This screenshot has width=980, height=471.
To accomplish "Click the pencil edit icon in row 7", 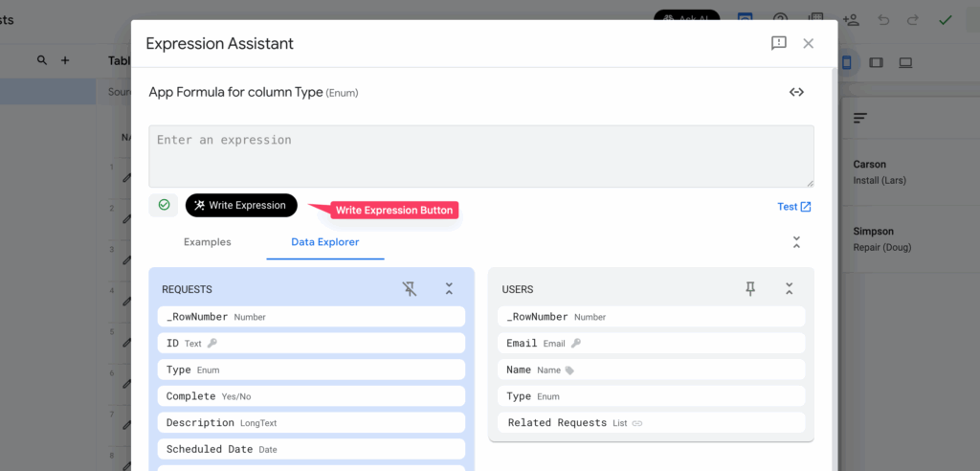I will tap(127, 425).
